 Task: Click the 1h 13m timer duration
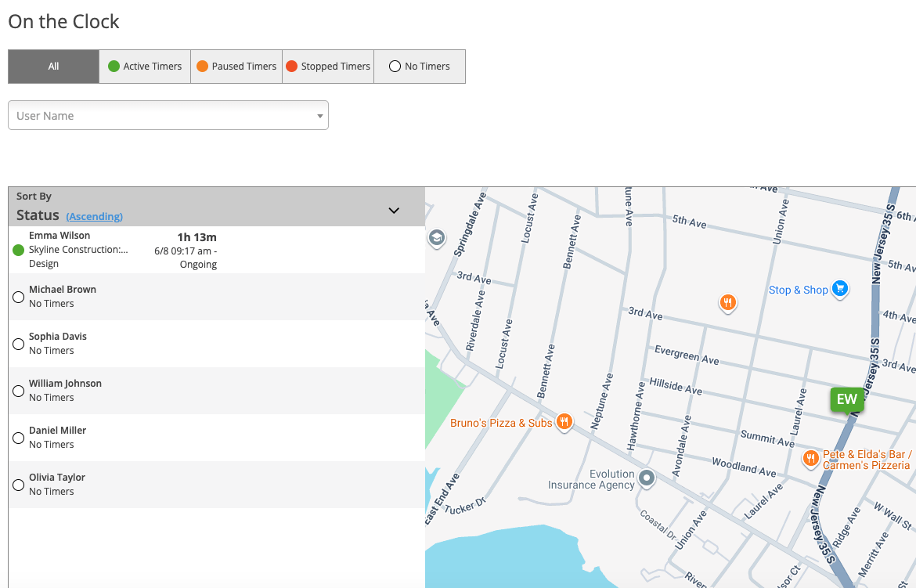pos(197,237)
